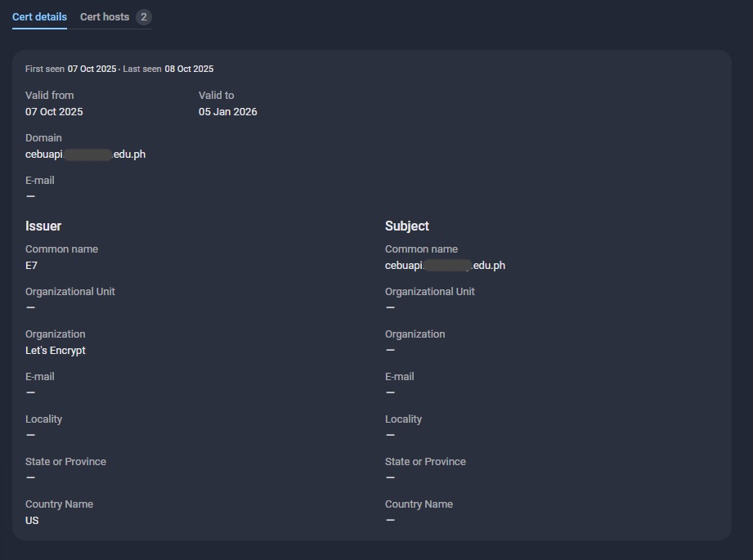Viewport: 753px width, 560px height.
Task: Click the Subject common name domain value
Action: point(445,266)
